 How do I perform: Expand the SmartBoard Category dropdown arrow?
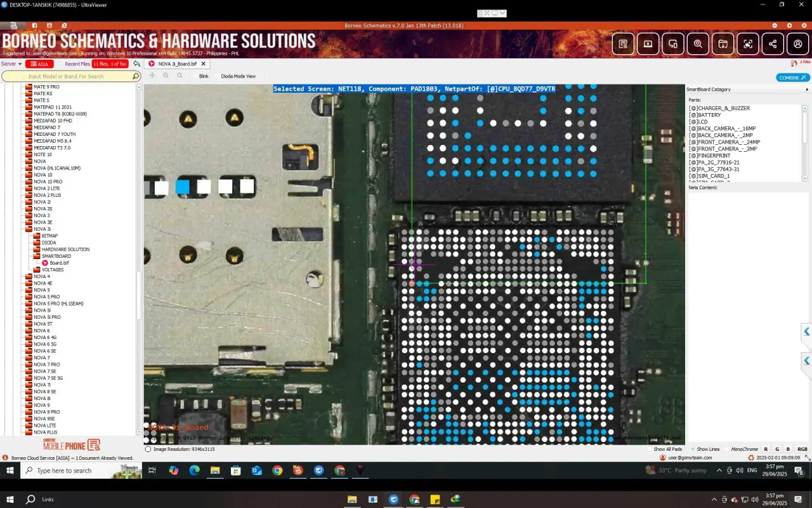click(x=807, y=90)
